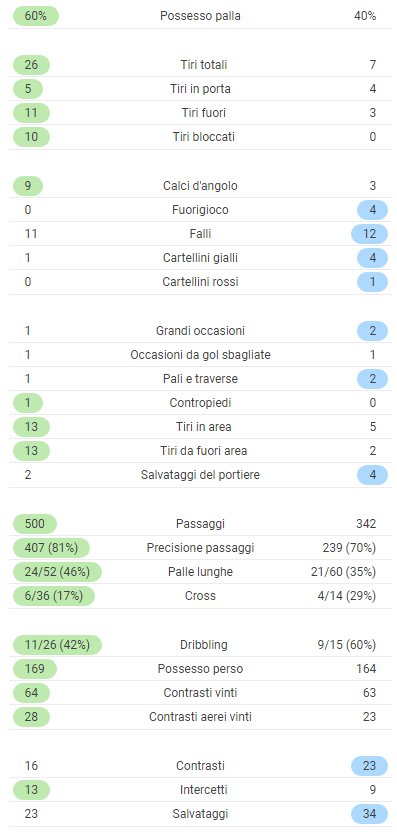Select the Grandi occasioni label
Image resolution: width=397 pixels, height=838 pixels.
[x=200, y=331]
